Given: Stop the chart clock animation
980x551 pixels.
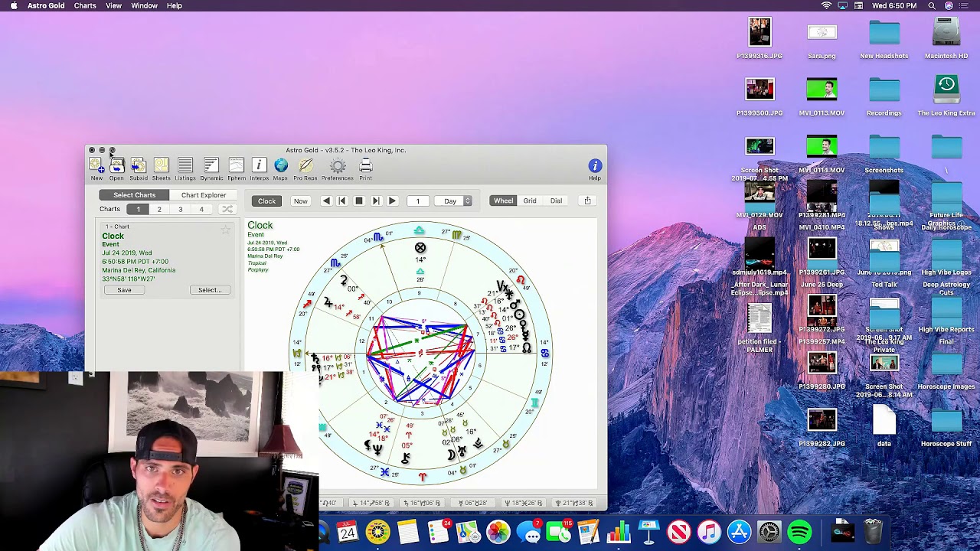Looking at the screenshot, I should 358,201.
